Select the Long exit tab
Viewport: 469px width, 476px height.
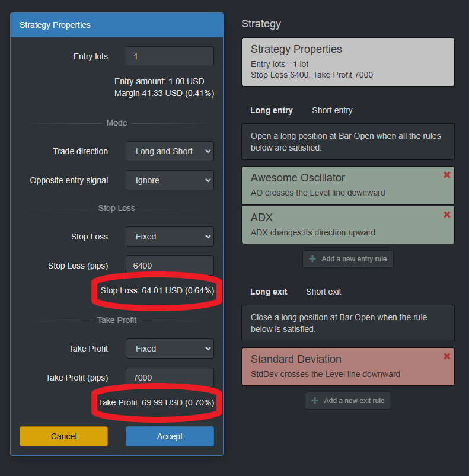(x=269, y=292)
